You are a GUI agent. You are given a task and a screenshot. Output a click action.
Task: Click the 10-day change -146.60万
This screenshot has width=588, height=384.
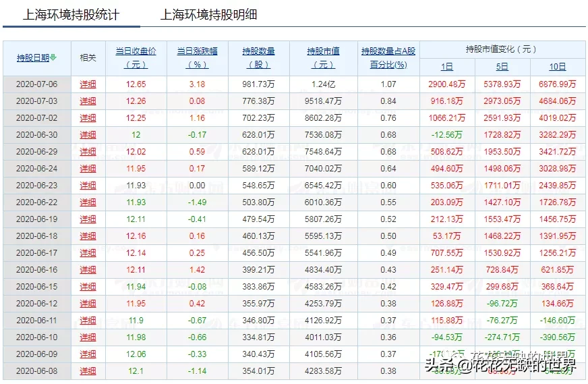[558, 321]
